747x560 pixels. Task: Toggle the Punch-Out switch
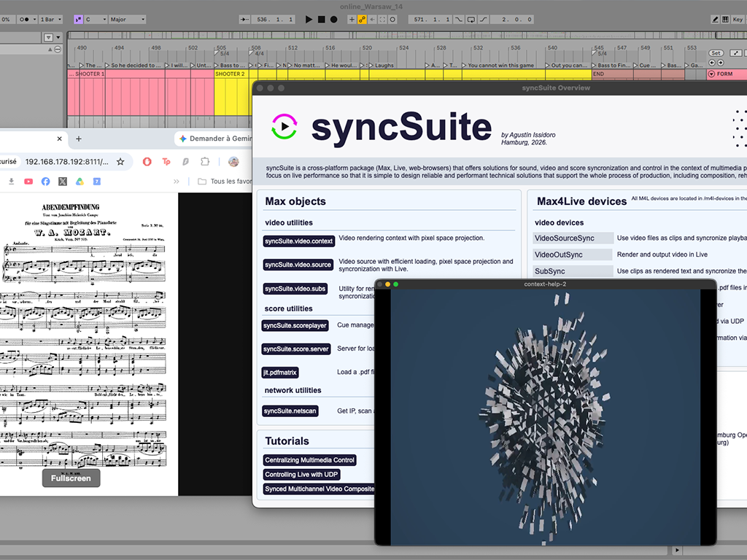click(x=484, y=20)
